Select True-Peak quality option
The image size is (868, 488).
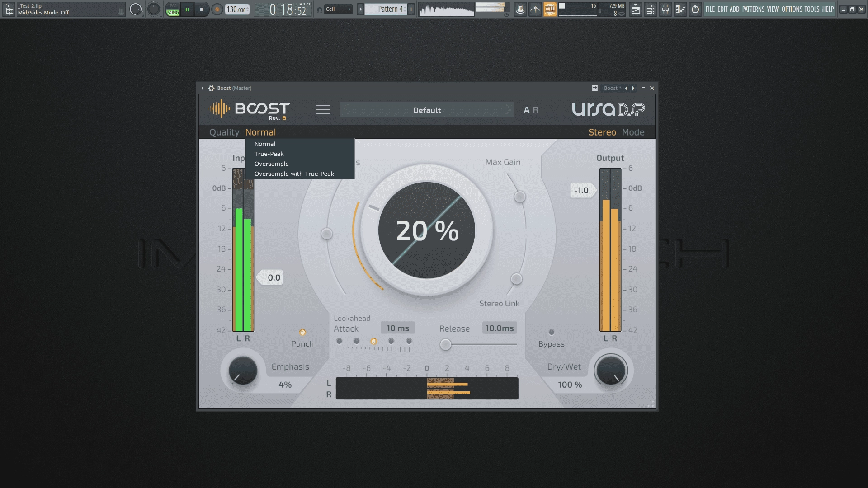[x=300, y=154]
